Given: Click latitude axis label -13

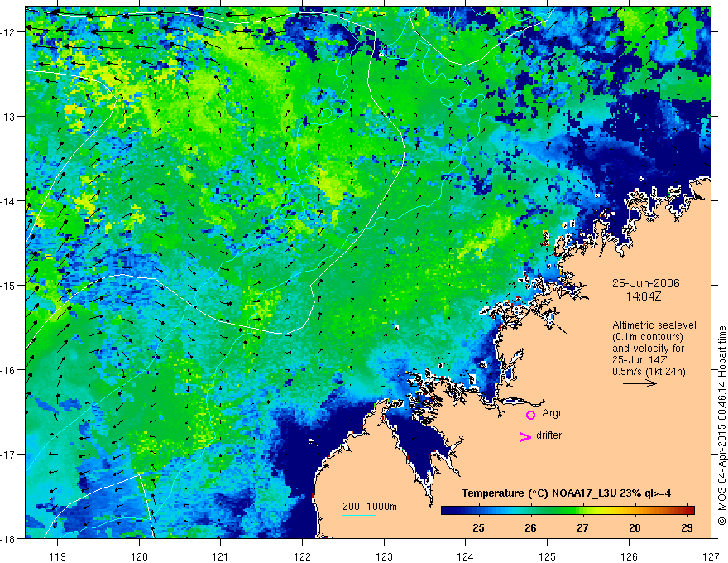Looking at the screenshot, I should [8, 117].
